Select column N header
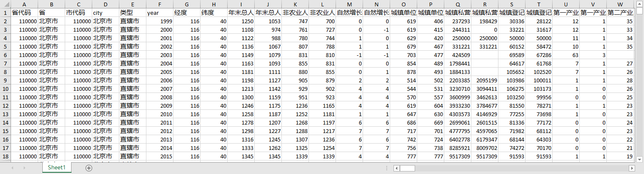 (376, 4)
